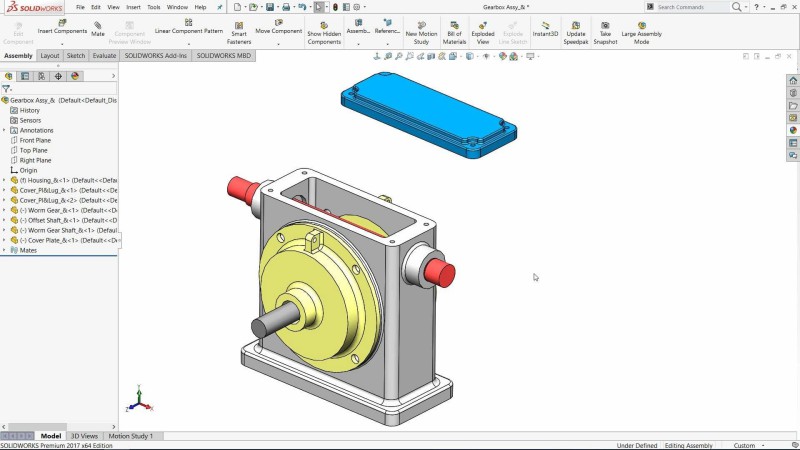Click Take Snapshot camera icon
The height and width of the screenshot is (450, 800).
click(605, 31)
